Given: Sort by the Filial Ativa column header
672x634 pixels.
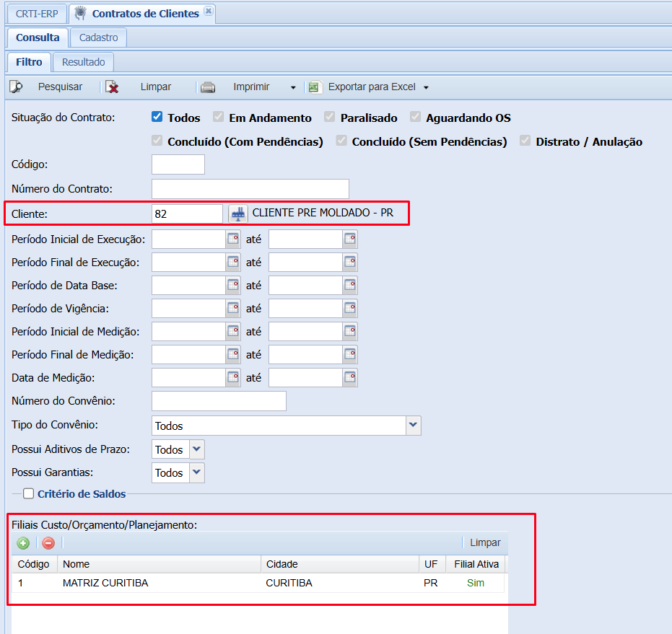Looking at the screenshot, I should 476,564.
